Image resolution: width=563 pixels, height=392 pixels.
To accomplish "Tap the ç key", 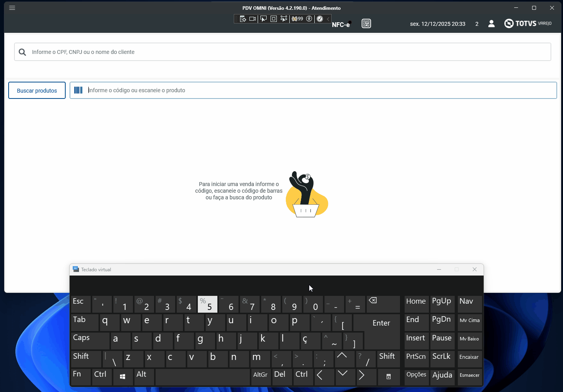I will pos(310,341).
